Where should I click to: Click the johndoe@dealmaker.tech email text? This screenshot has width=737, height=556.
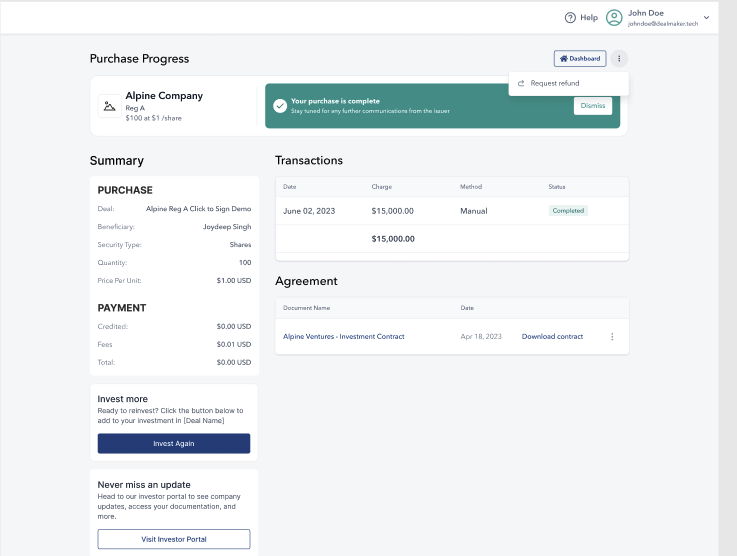click(x=663, y=23)
